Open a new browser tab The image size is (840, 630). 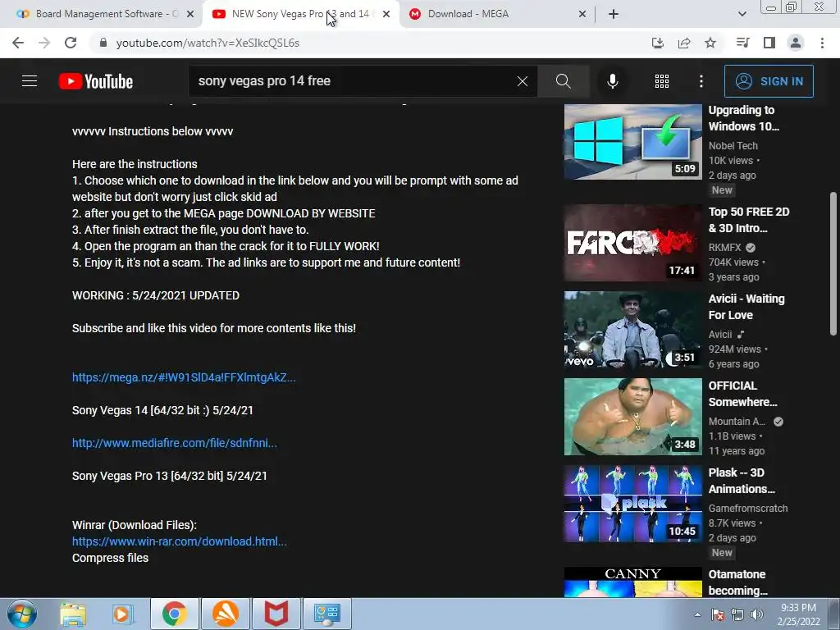pos(614,14)
